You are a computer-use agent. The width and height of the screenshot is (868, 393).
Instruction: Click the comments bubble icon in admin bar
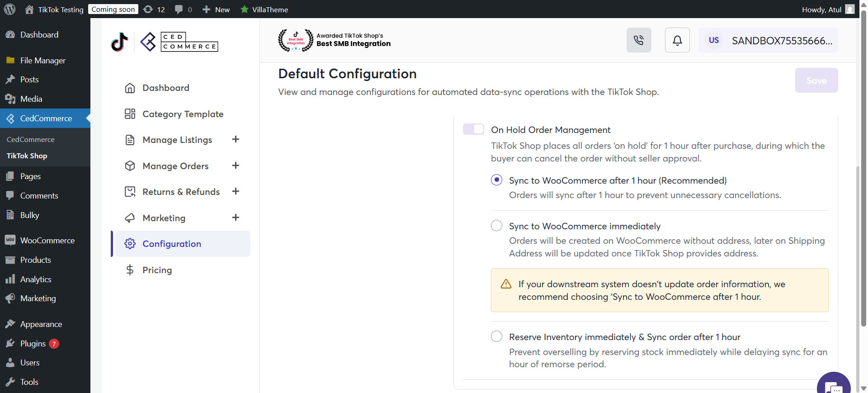click(183, 9)
